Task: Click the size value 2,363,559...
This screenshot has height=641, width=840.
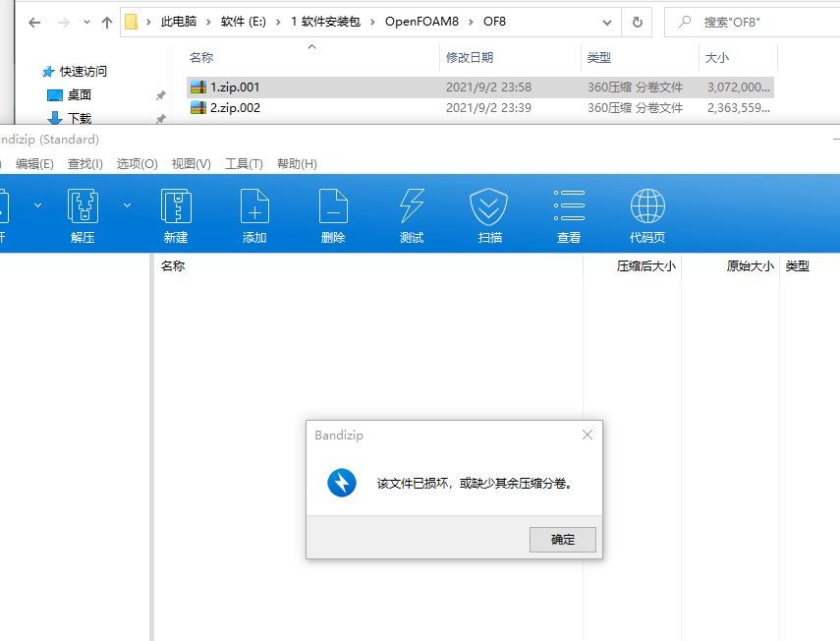Action: (x=738, y=108)
